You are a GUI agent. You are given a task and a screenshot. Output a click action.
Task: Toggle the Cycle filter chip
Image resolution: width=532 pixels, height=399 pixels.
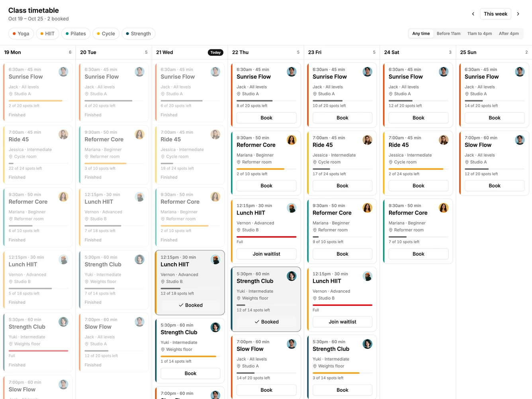pyautogui.click(x=106, y=33)
